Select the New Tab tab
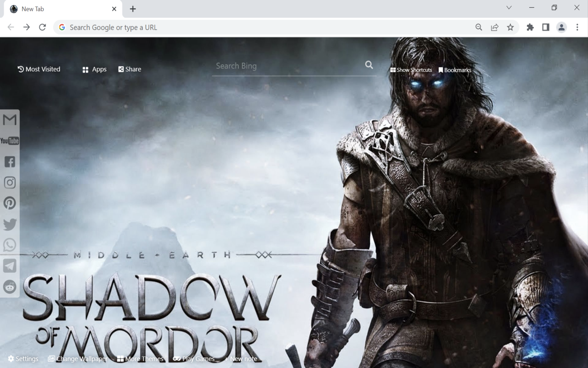The height and width of the screenshot is (368, 588). pyautogui.click(x=63, y=9)
